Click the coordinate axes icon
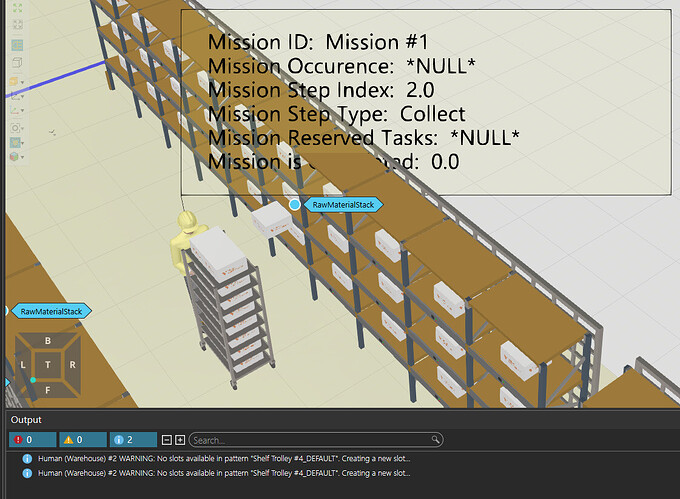This screenshot has width=680, height=499. pyautogui.click(x=14, y=111)
